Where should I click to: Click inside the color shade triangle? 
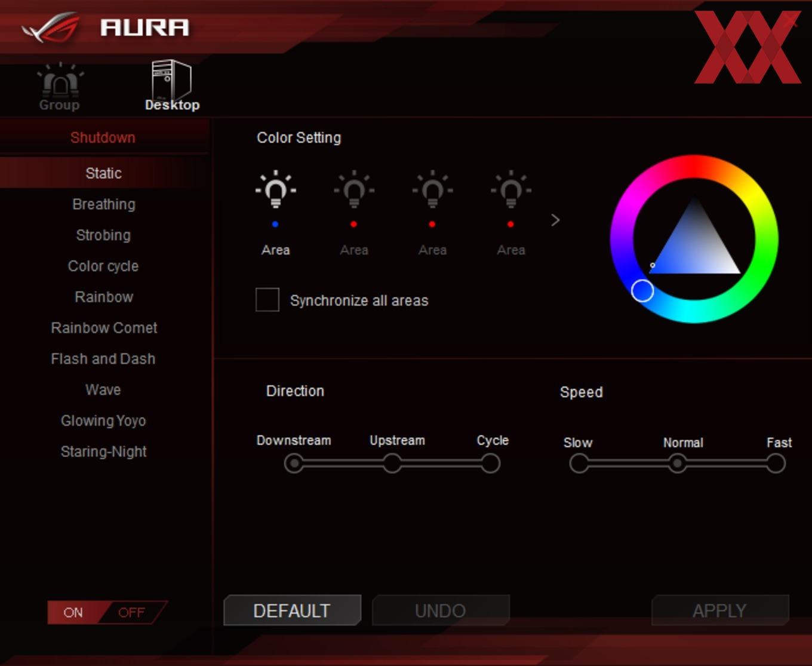coord(695,251)
